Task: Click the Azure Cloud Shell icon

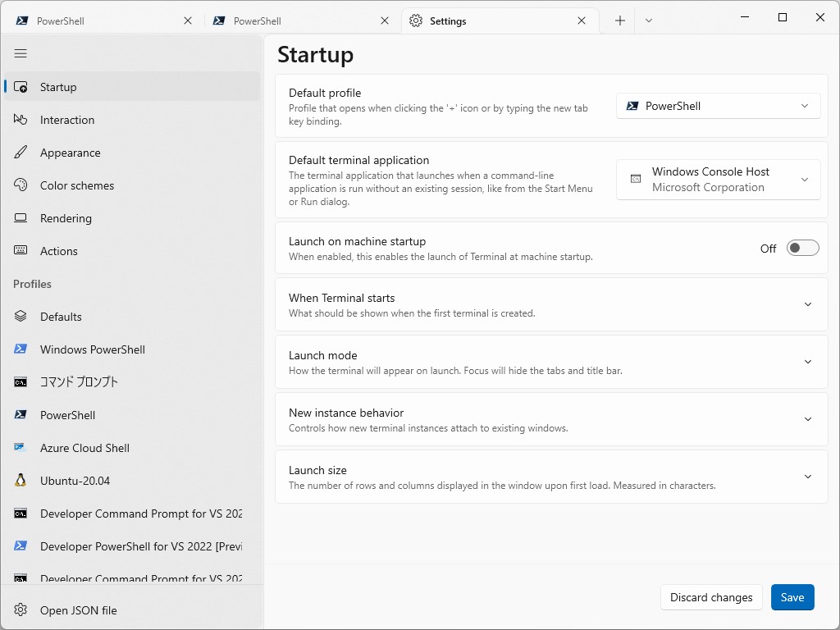Action: (21, 448)
